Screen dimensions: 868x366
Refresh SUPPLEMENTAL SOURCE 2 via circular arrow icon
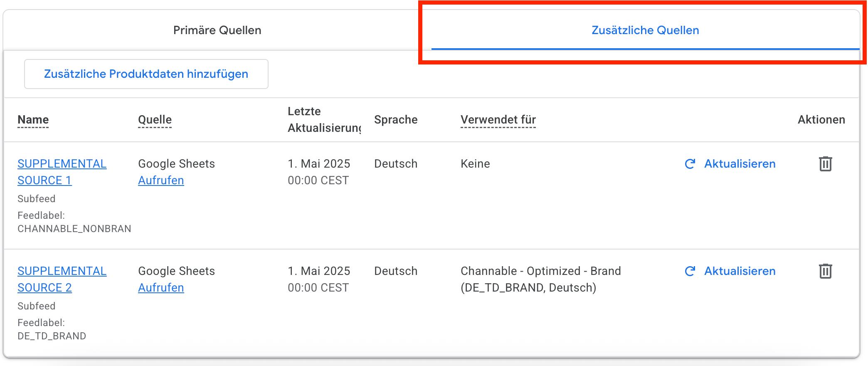pyautogui.click(x=690, y=271)
